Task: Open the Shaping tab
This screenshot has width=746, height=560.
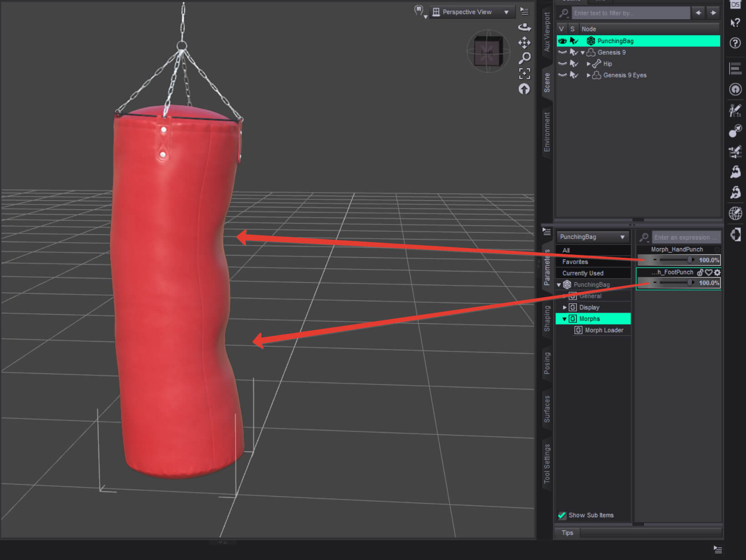Action: pyautogui.click(x=547, y=318)
